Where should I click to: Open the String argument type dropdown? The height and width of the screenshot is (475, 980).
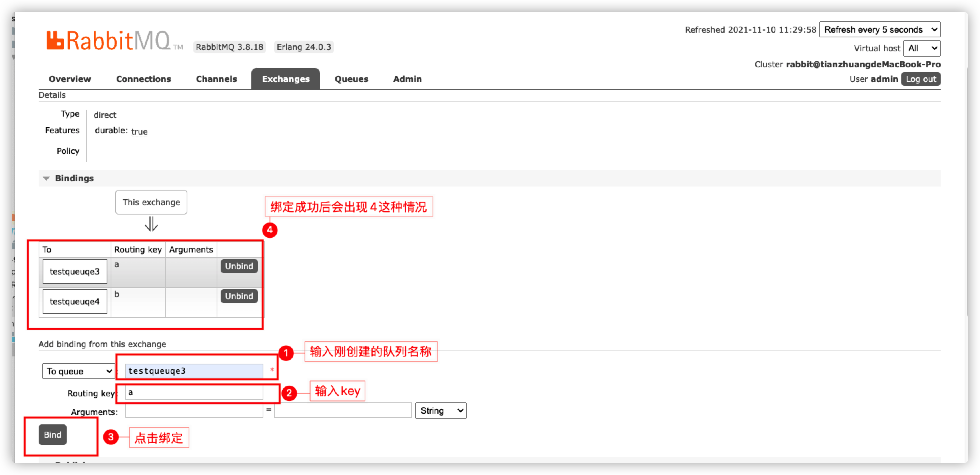click(x=441, y=411)
